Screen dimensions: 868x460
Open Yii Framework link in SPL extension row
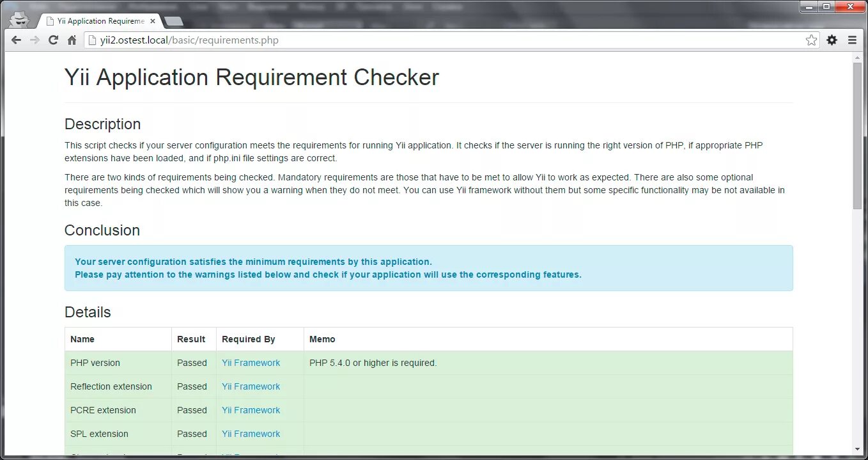251,434
